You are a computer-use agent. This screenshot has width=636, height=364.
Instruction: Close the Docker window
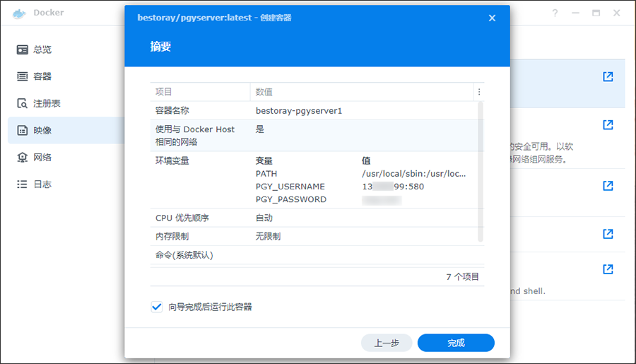click(616, 13)
